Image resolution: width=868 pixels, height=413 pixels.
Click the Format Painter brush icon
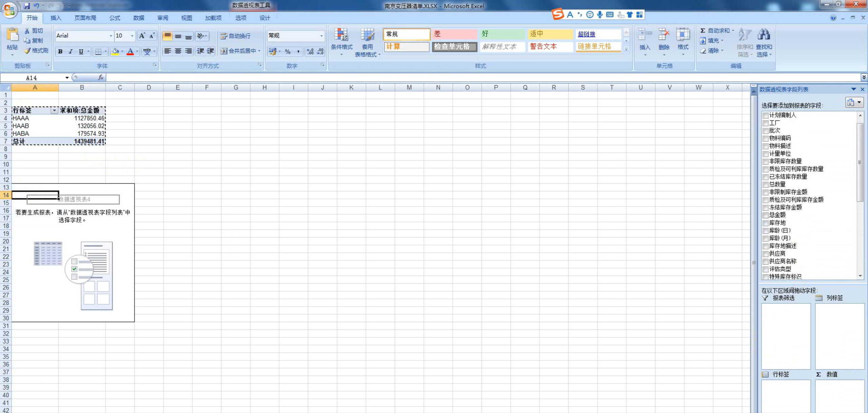pos(27,51)
